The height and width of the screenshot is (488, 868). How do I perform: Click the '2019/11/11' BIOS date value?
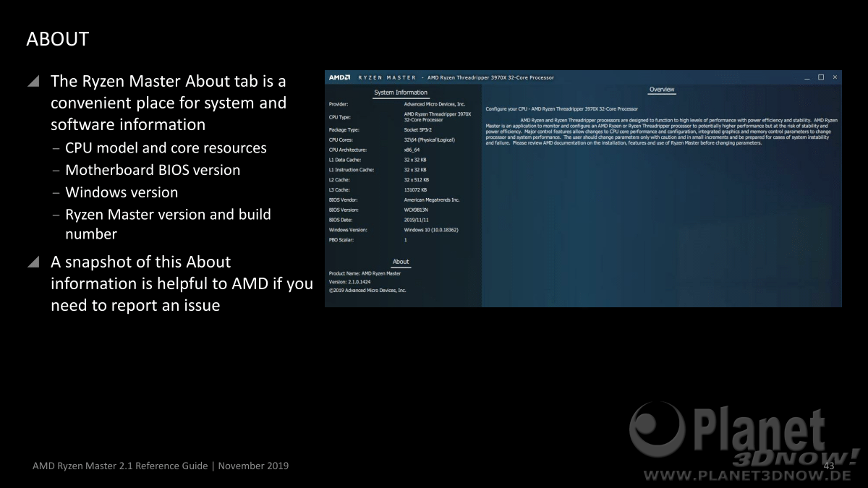click(x=416, y=220)
